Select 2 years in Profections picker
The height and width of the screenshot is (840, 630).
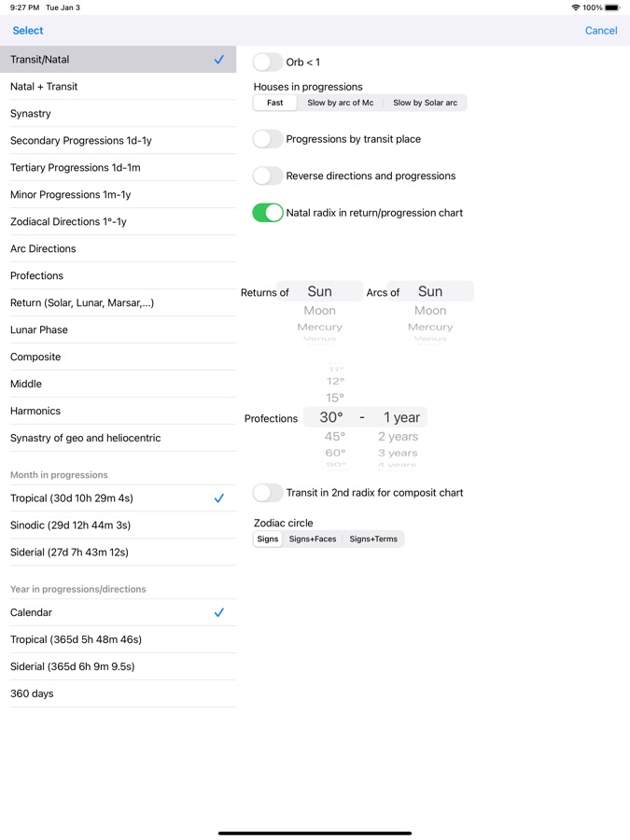(398, 437)
